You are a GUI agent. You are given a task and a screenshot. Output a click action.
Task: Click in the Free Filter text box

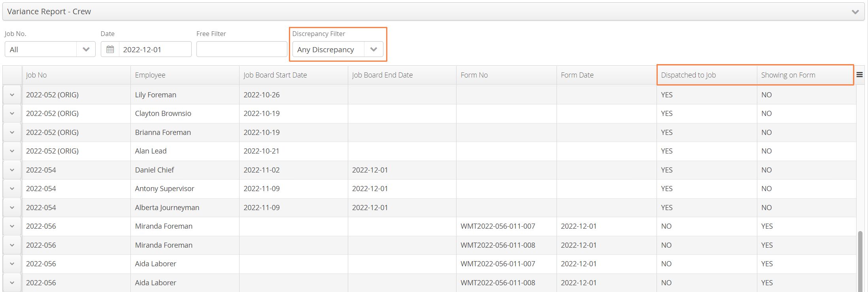(x=242, y=49)
